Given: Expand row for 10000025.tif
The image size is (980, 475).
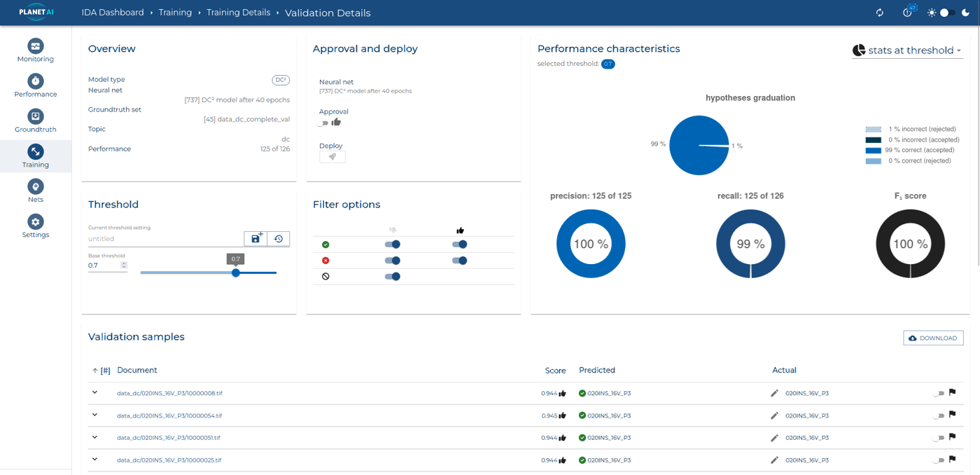Looking at the screenshot, I should [95, 460].
